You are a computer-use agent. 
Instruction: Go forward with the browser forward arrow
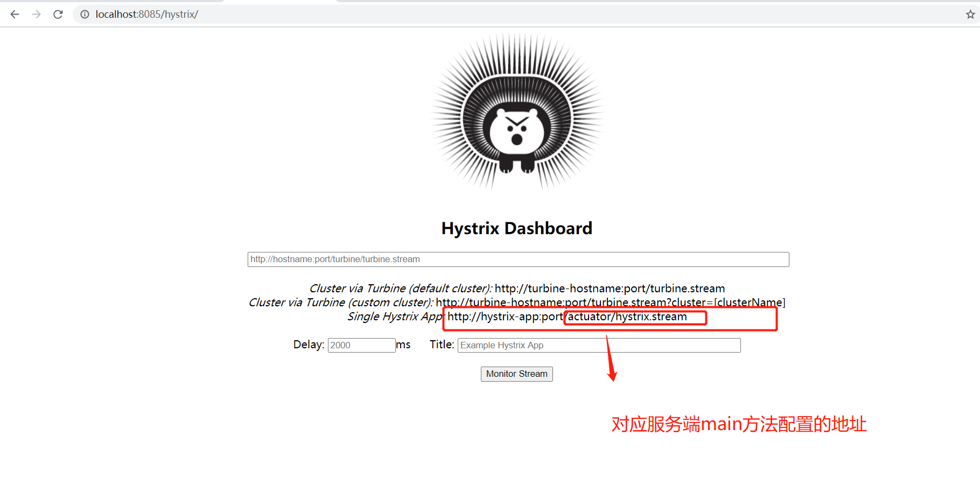36,15
